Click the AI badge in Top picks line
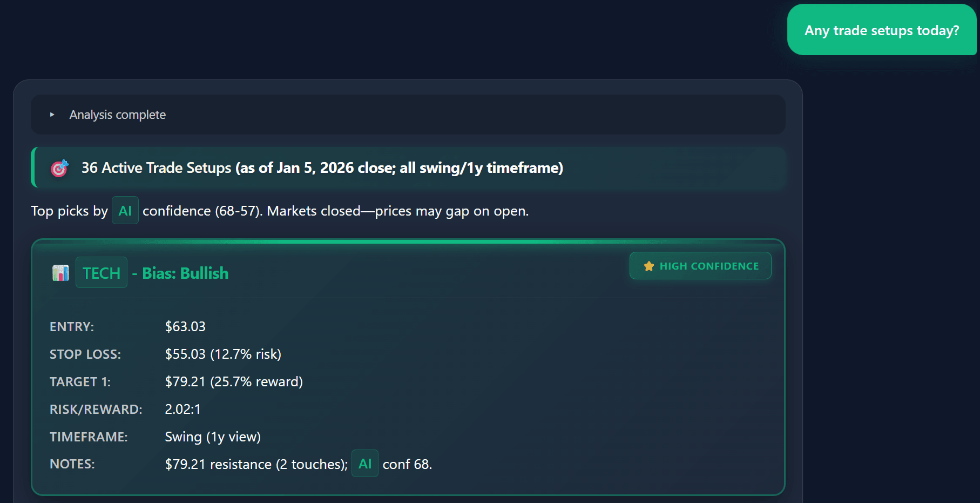The width and height of the screenshot is (980, 503). pos(125,211)
